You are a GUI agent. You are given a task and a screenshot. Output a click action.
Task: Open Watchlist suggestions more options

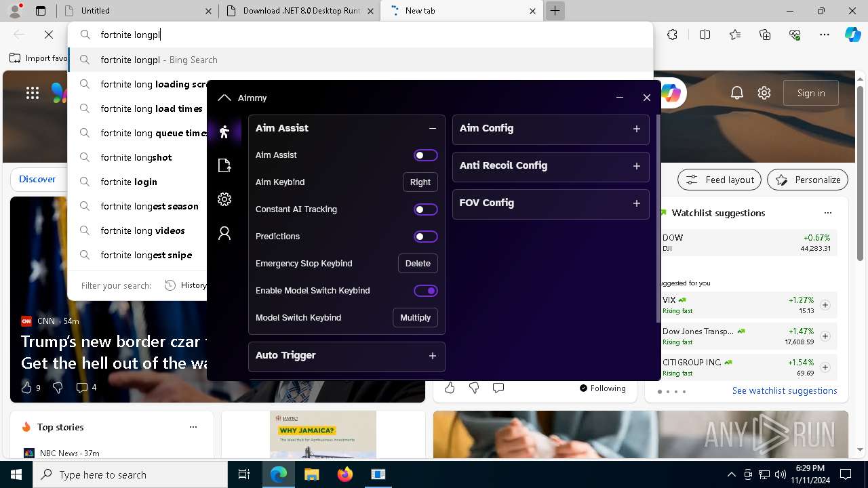point(828,213)
